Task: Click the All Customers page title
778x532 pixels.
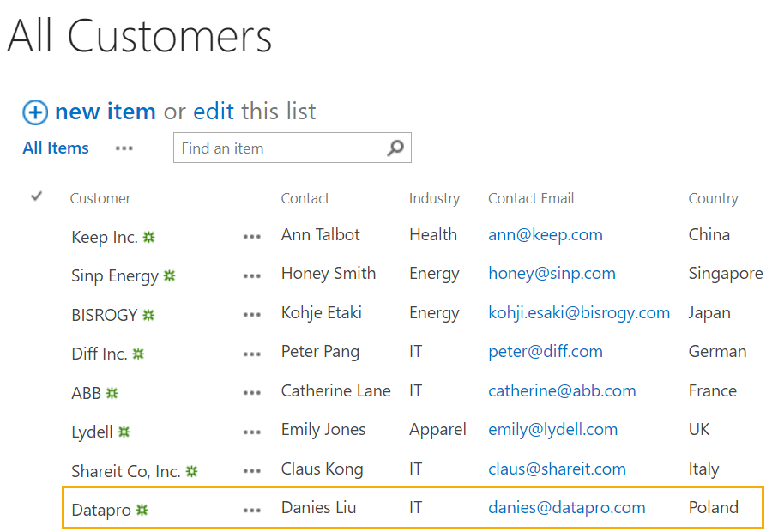Action: [x=140, y=36]
